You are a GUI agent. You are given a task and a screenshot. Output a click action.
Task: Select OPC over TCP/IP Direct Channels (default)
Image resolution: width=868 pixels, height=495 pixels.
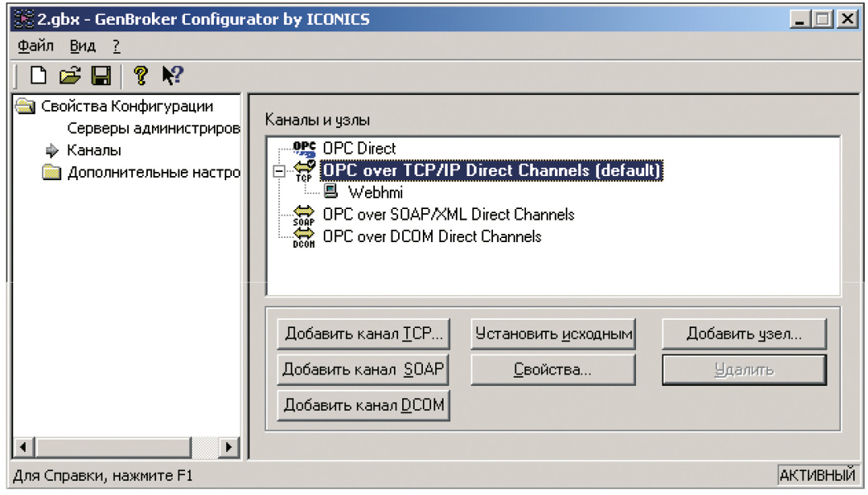pyautogui.click(x=491, y=170)
